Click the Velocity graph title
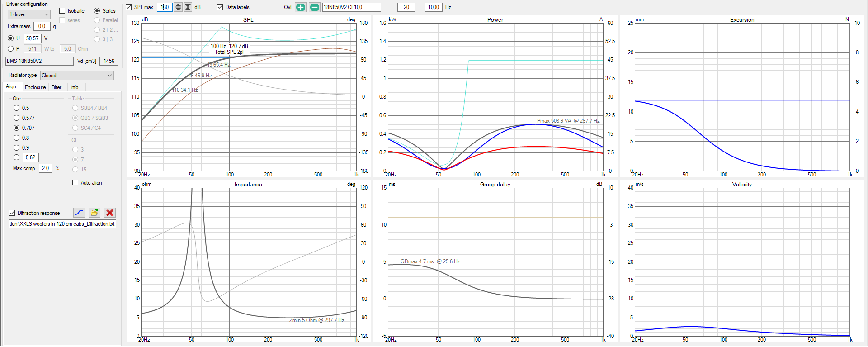The image size is (868, 347). [742, 185]
